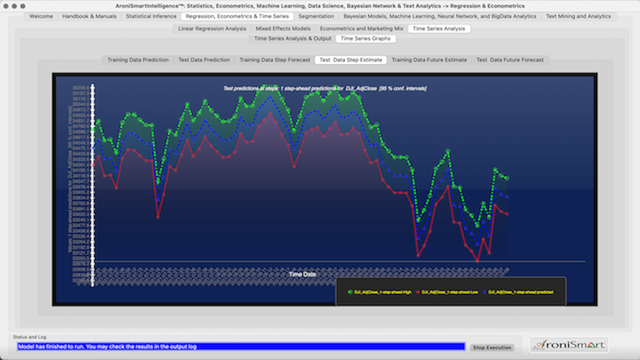This screenshot has height=360, width=640.
Task: Click the window zoom button
Action: coord(23,6)
